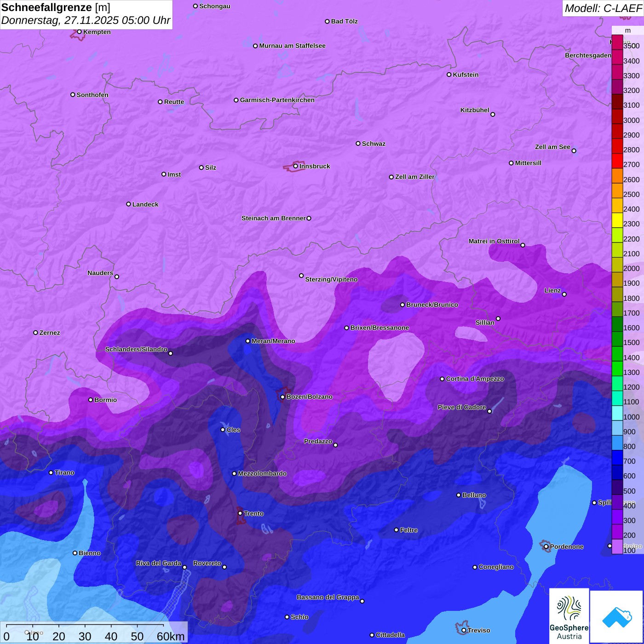Click the Rovereto place name
This screenshot has width=644, height=644.
[x=207, y=563]
